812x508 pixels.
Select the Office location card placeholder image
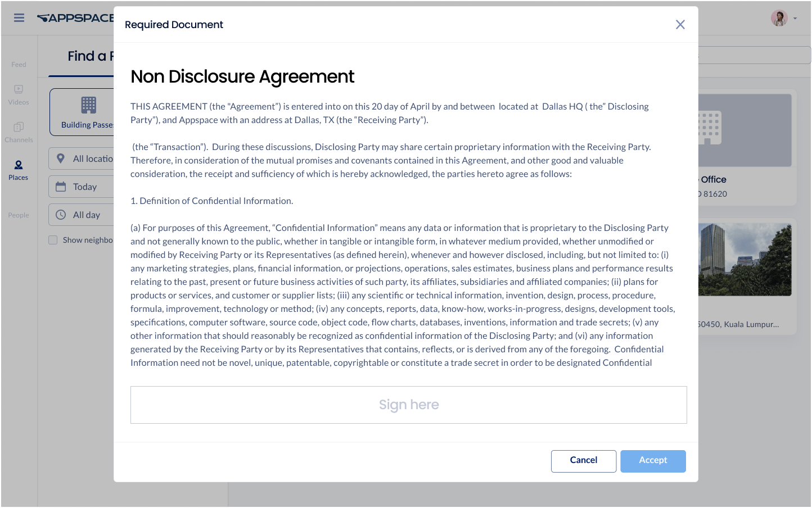click(x=745, y=130)
